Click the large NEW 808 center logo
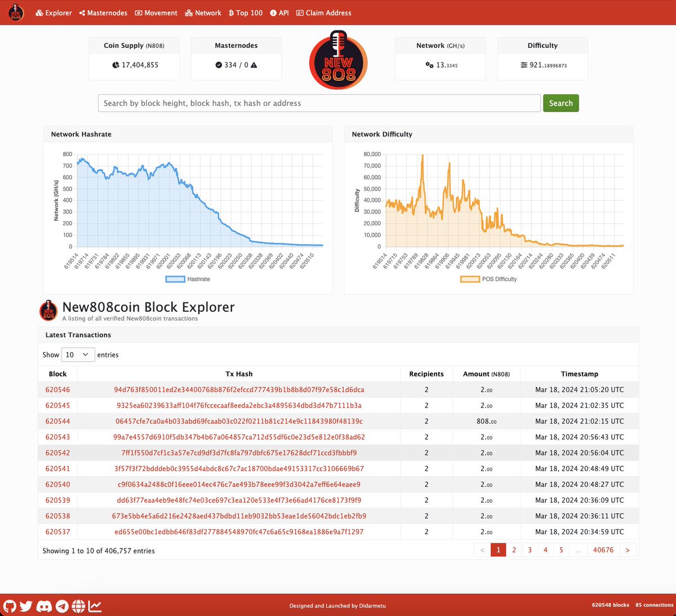The width and height of the screenshot is (676, 616). (338, 60)
